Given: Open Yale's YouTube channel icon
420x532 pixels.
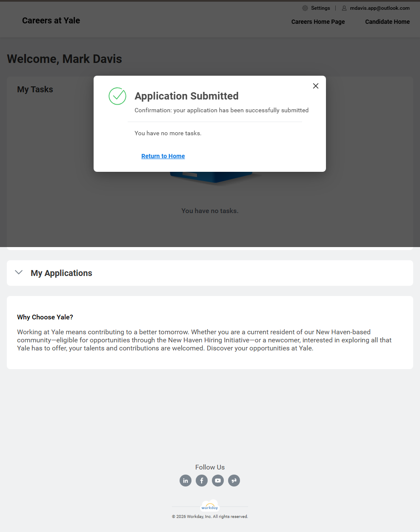Looking at the screenshot, I should [x=218, y=481].
